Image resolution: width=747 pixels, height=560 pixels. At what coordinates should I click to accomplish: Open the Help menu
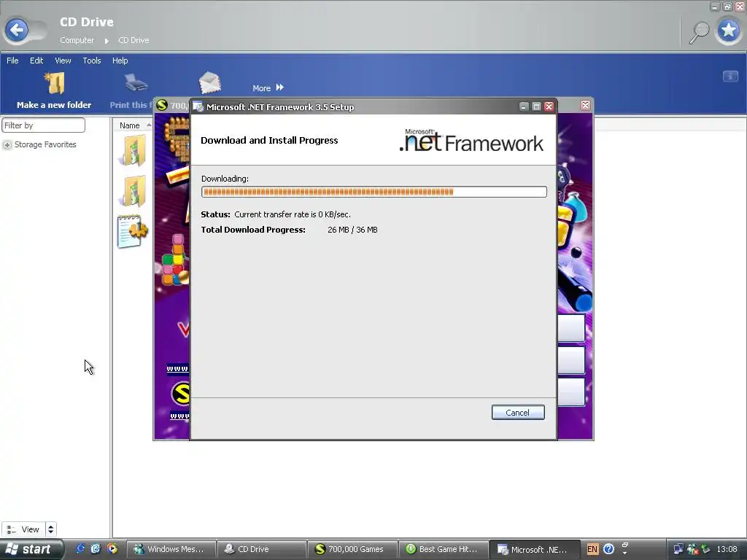[120, 61]
